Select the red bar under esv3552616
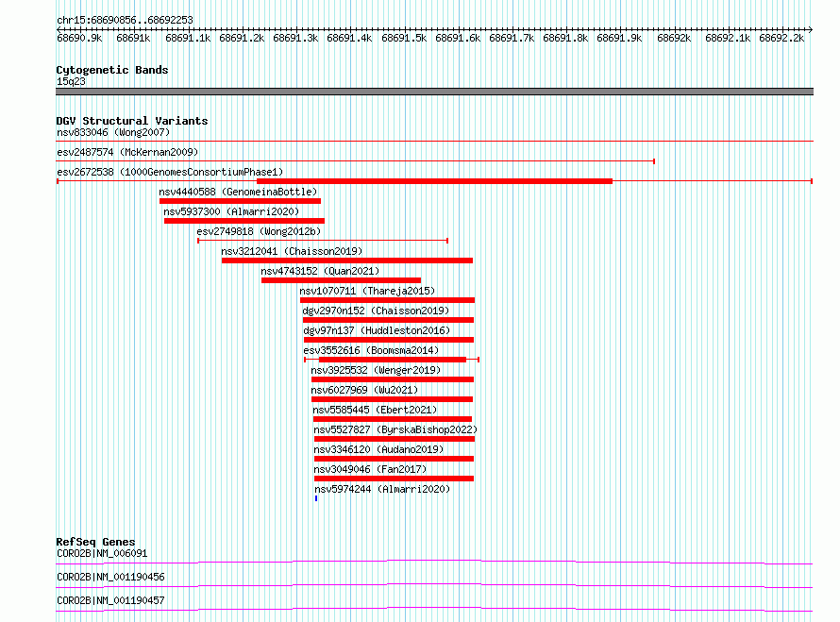This screenshot has height=622, width=840. click(392, 360)
